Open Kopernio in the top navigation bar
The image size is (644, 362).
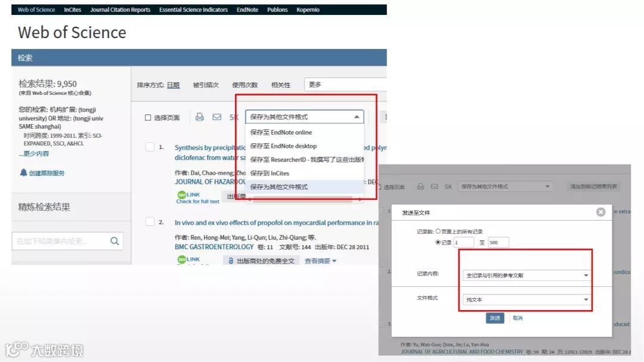pos(308,10)
